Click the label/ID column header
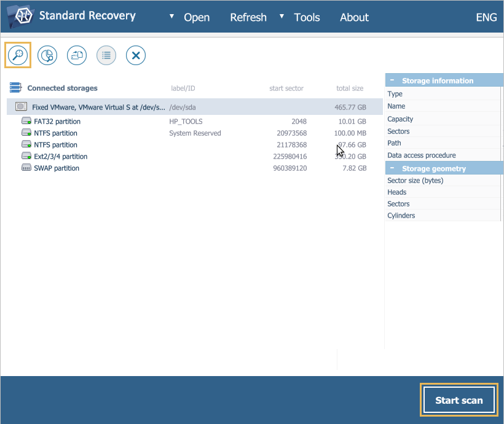Viewport: 504px width, 424px height. [183, 88]
